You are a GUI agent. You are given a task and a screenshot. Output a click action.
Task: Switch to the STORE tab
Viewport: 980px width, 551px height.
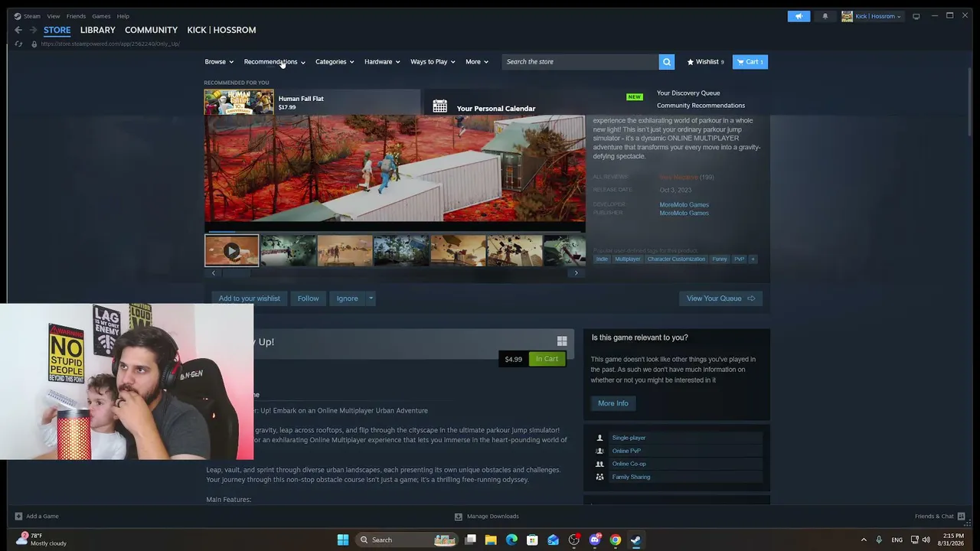coord(57,30)
